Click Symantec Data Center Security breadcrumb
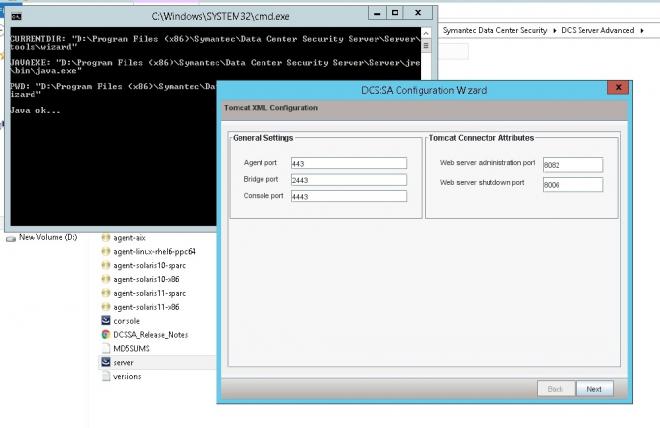The image size is (660, 428). (x=495, y=30)
